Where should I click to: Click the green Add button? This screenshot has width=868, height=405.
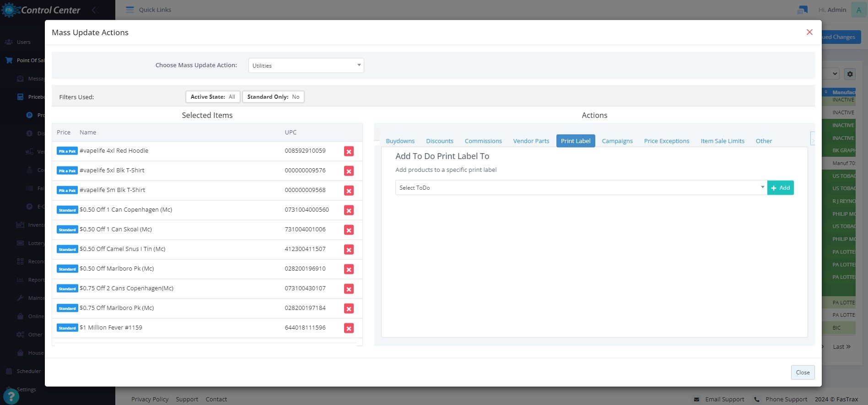tap(781, 187)
